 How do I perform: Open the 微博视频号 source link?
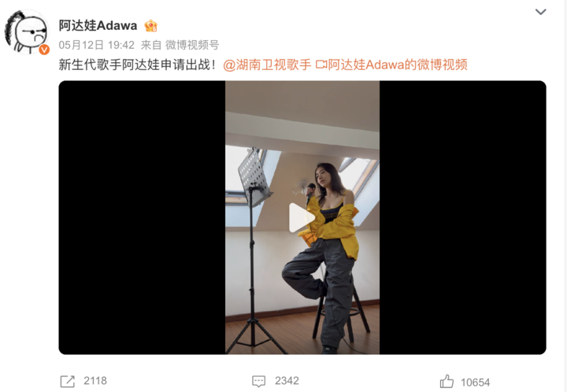click(192, 45)
